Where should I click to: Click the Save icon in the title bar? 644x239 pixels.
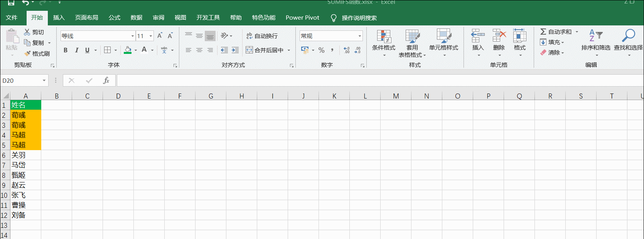[x=11, y=2]
